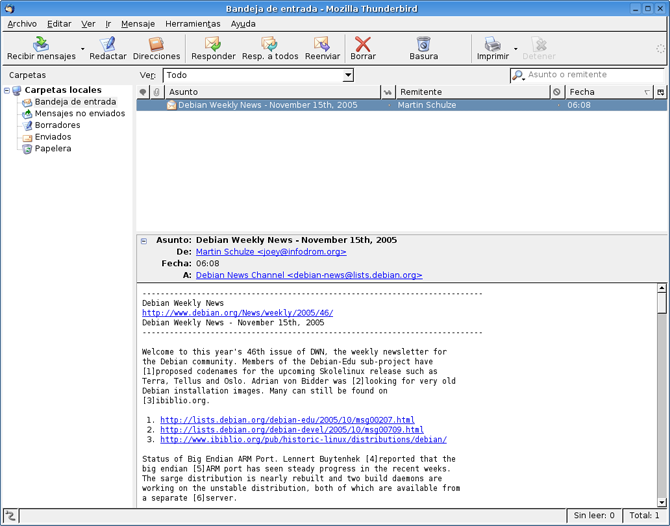This screenshot has width=670, height=526.
Task: Click the message pane scrollbar thumb
Action: pos(661,303)
